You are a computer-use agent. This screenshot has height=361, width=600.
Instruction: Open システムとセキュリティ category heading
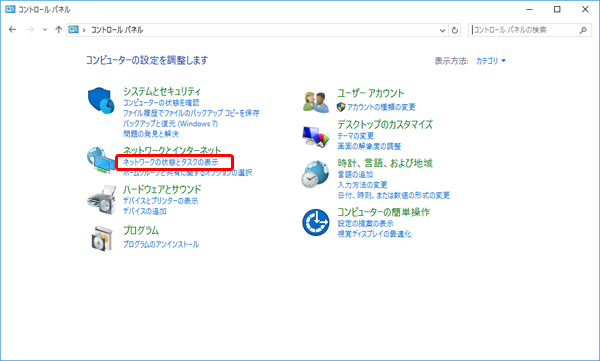[162, 91]
